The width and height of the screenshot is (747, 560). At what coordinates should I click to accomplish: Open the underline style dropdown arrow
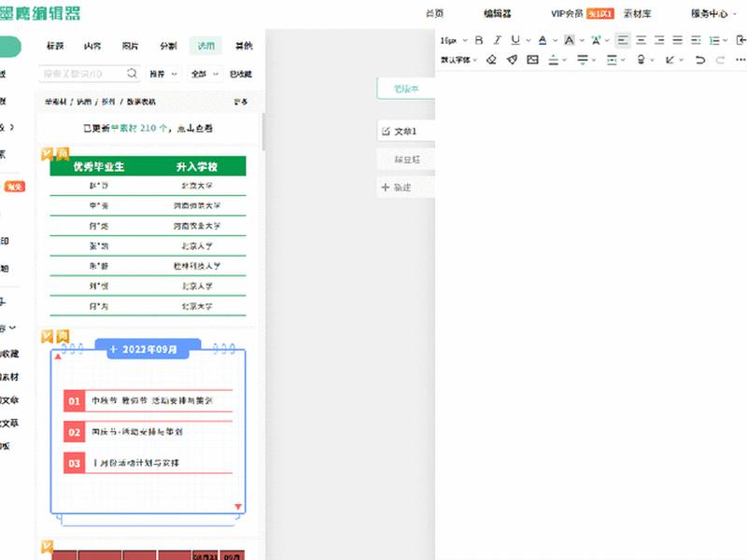point(529,40)
